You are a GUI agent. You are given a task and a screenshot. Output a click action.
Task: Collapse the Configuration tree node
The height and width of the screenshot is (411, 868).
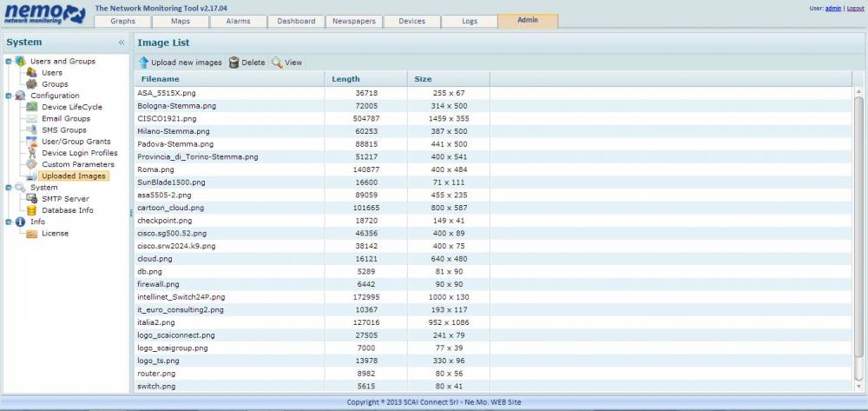point(9,96)
